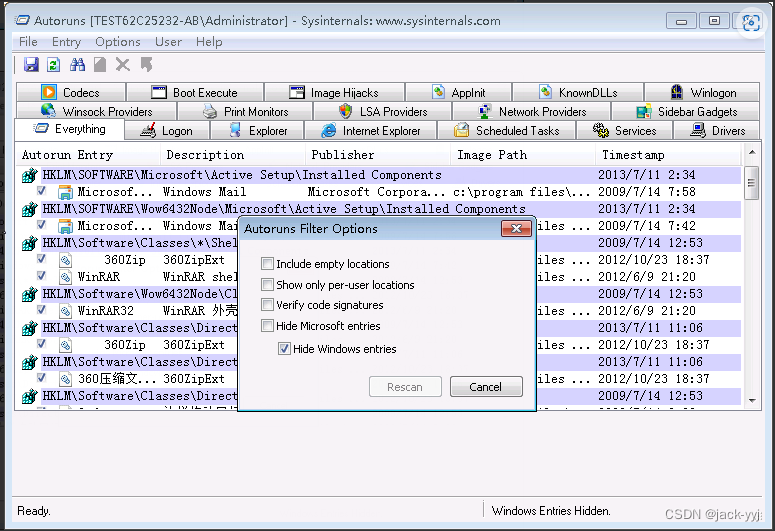Open the Drivers tab
This screenshot has width=775, height=531.
click(x=717, y=131)
